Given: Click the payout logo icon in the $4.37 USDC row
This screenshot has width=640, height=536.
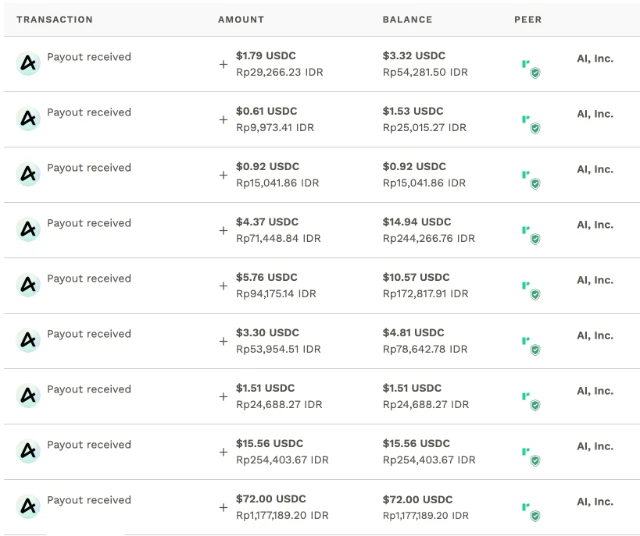Looking at the screenshot, I should coord(28,230).
